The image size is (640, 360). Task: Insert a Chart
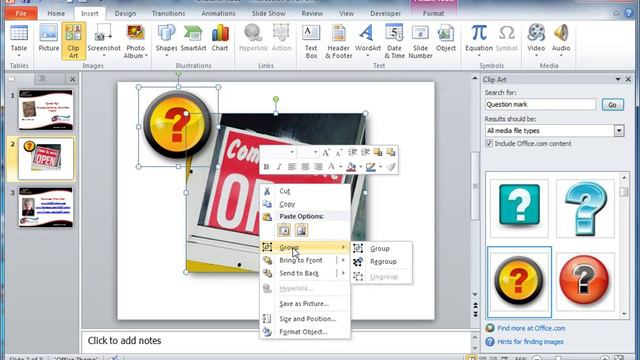click(x=220, y=38)
